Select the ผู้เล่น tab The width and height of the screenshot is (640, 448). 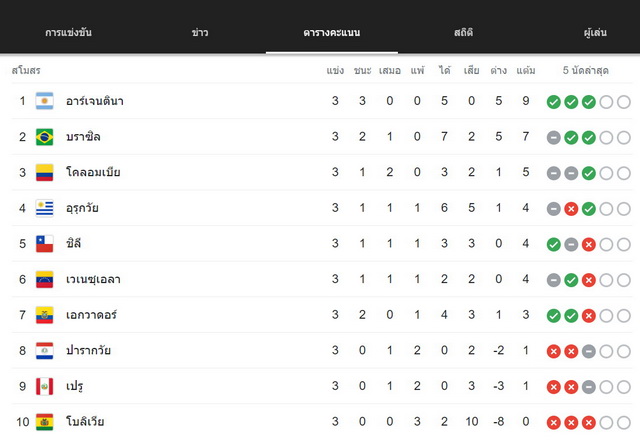pyautogui.click(x=595, y=33)
